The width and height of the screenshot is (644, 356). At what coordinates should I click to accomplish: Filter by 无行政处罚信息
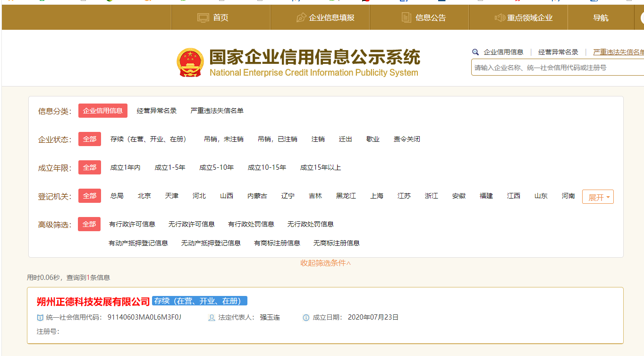pos(311,224)
